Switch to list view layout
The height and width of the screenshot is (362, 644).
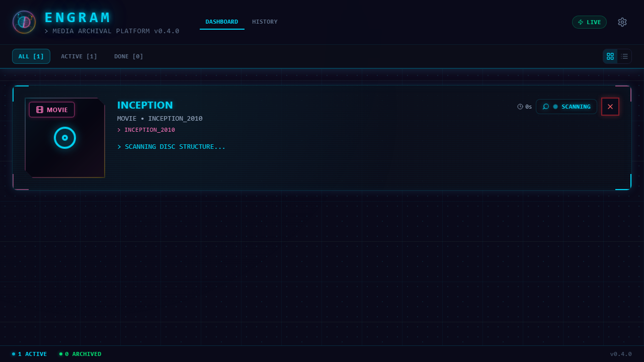click(624, 56)
